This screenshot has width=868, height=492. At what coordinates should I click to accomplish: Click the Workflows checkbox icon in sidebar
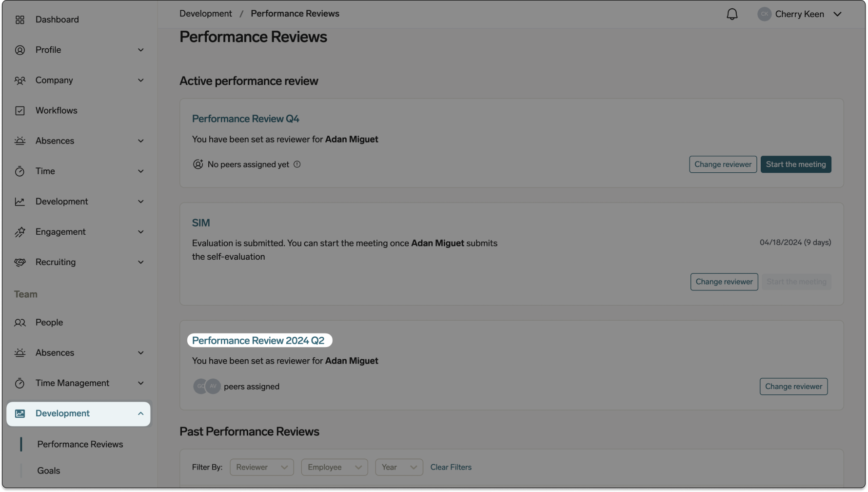(x=20, y=110)
